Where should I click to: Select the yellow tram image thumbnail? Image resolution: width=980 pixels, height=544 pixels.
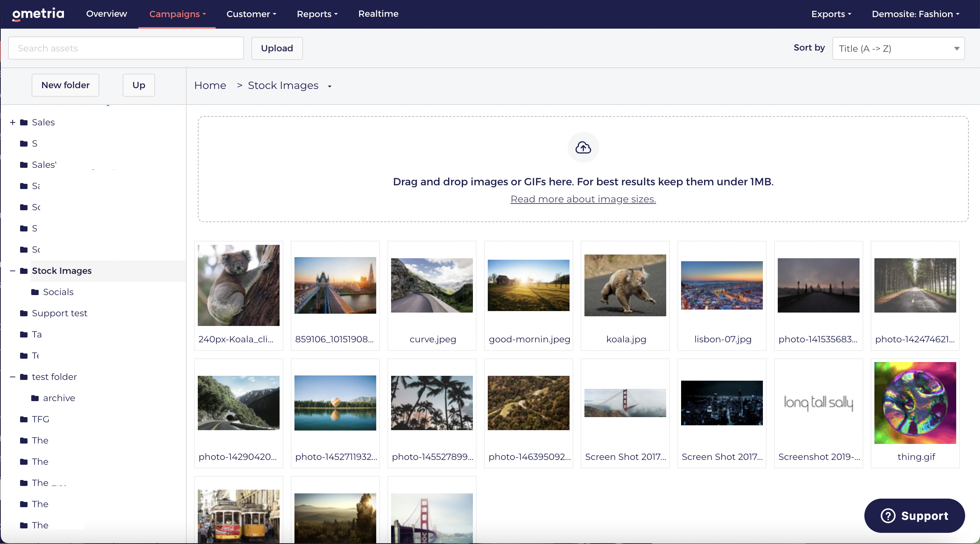coord(239,515)
